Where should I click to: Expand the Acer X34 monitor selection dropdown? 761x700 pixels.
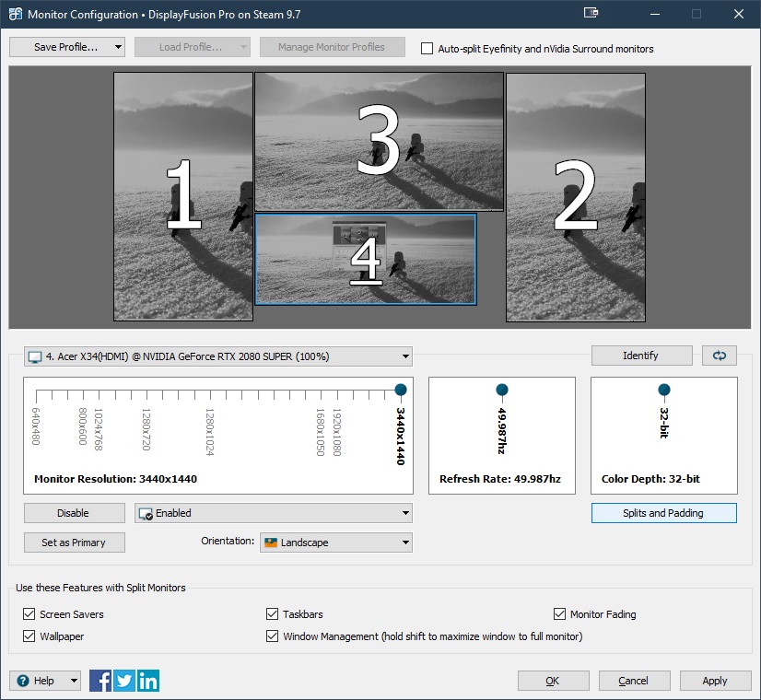(217, 356)
